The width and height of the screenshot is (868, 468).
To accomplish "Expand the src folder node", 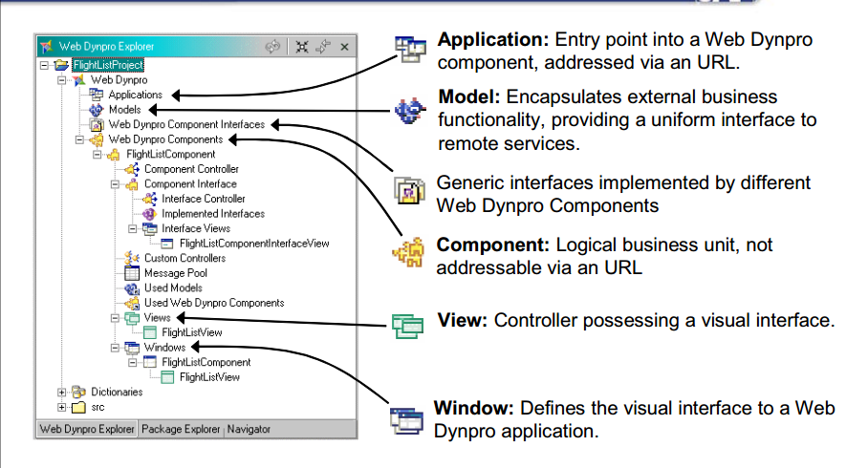I will 61,407.
